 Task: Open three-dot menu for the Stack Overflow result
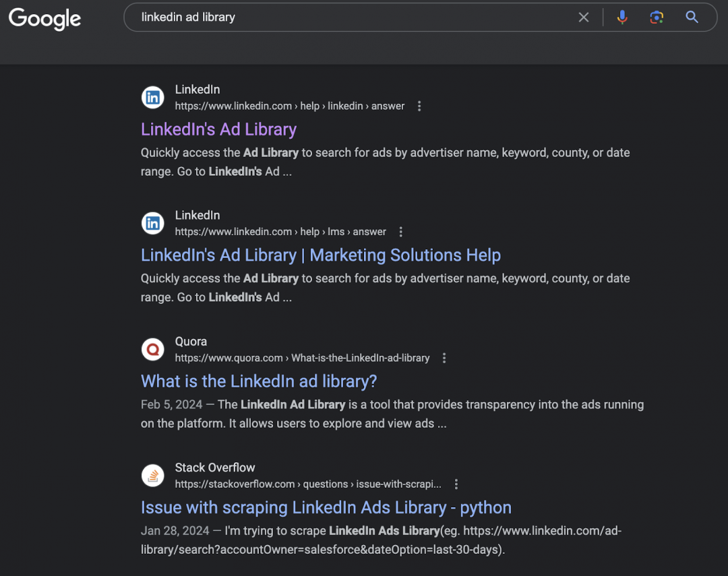(456, 484)
